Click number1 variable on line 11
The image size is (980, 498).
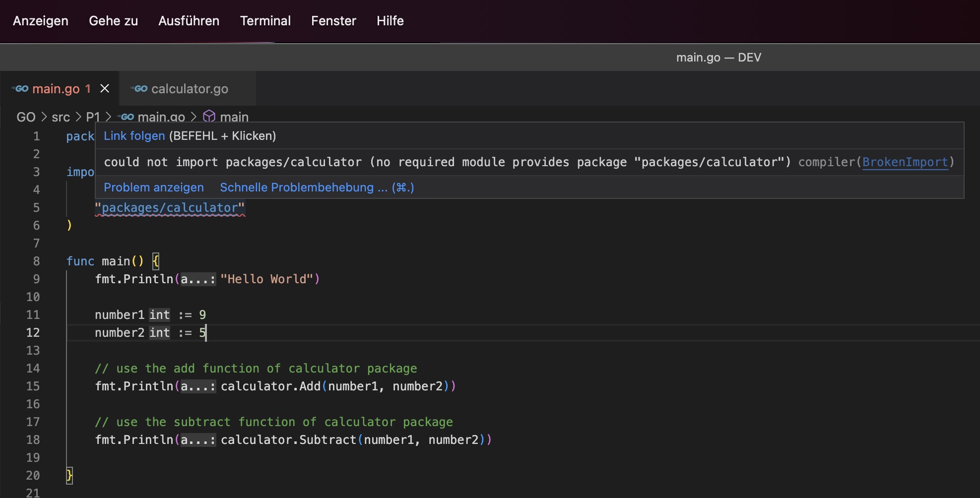pyautogui.click(x=120, y=315)
